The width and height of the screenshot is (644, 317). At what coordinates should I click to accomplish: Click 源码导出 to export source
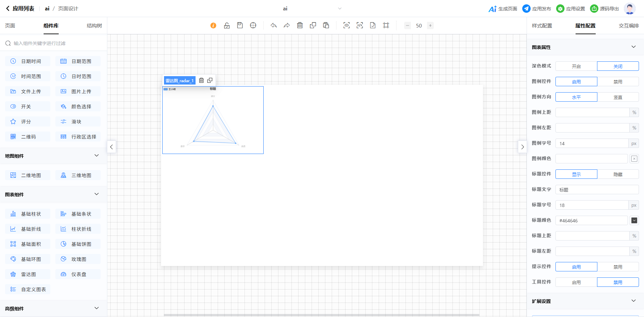(604, 9)
